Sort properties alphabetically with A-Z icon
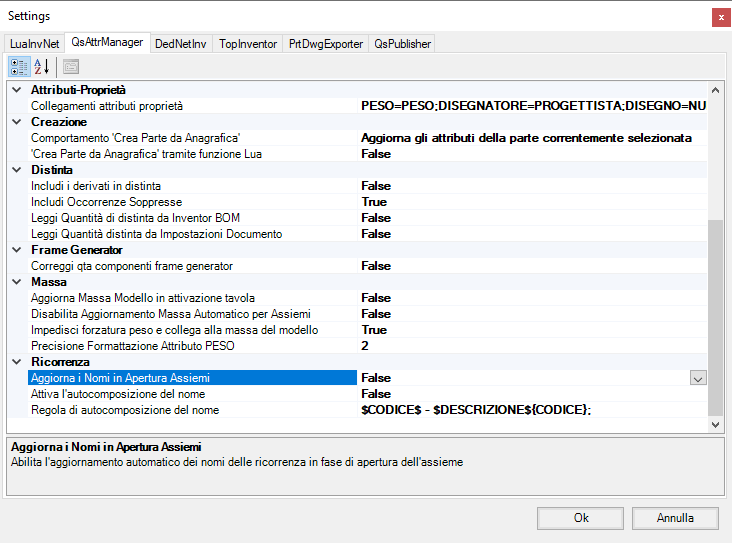The image size is (732, 543). pyautogui.click(x=42, y=67)
